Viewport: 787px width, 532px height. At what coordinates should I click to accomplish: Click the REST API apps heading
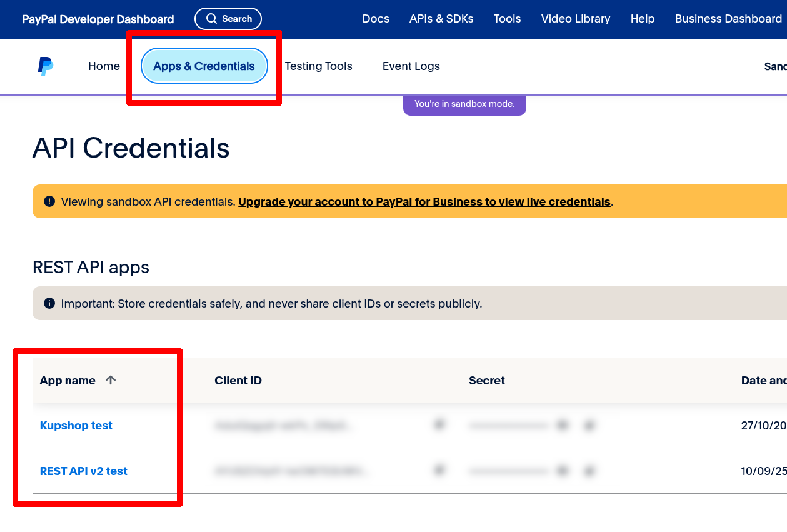(91, 268)
